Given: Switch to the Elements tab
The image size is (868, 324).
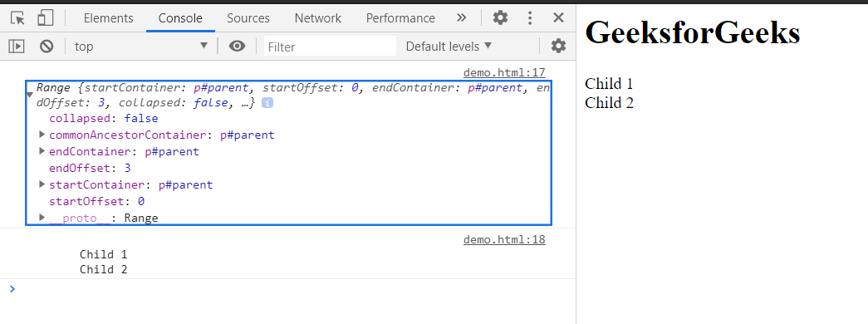Looking at the screenshot, I should [x=109, y=18].
